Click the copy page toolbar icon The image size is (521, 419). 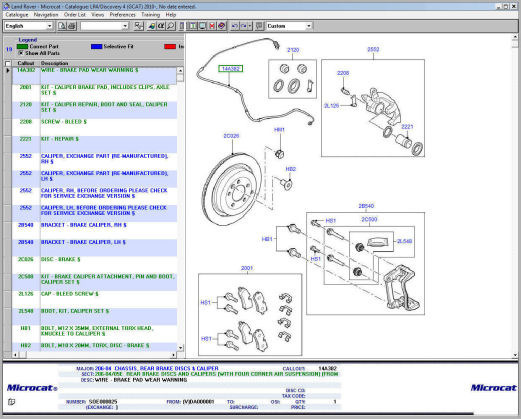coord(62,26)
